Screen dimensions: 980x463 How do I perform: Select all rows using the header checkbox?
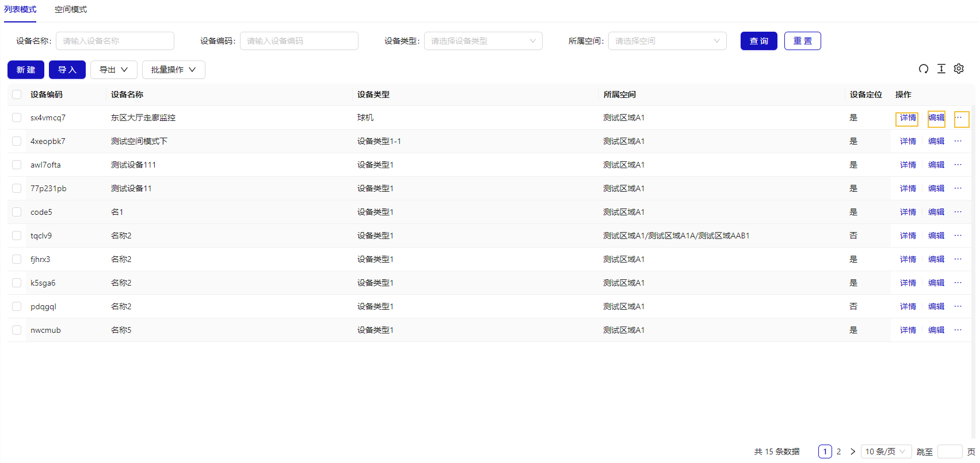click(17, 94)
